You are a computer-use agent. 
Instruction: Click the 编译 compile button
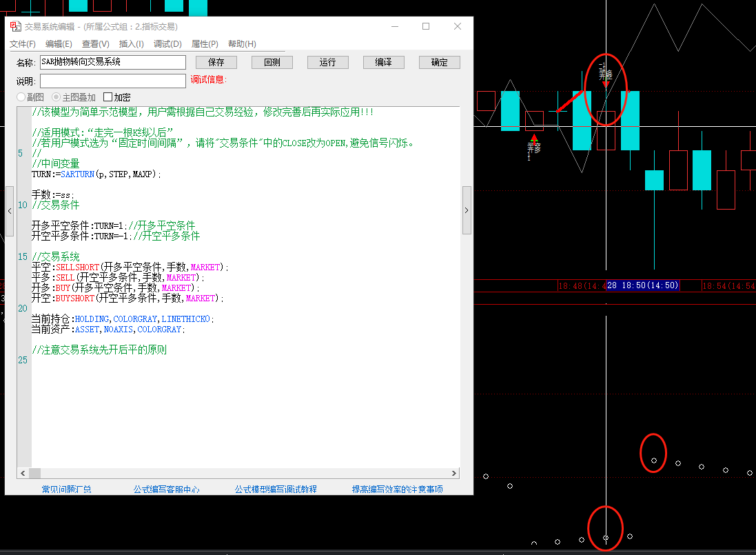(384, 62)
